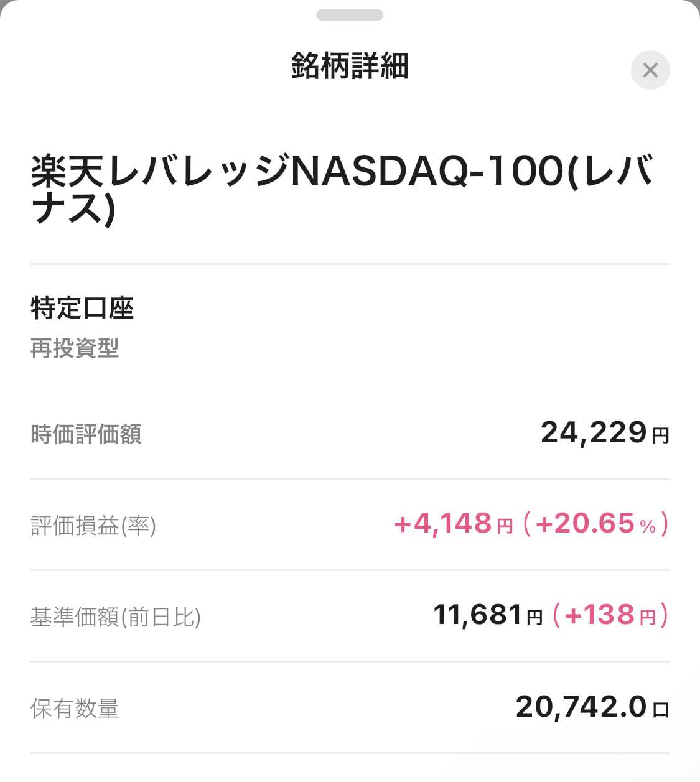Image resolution: width=700 pixels, height=782 pixels.
Task: Tap the 特定口座 account type label
Action: [82, 308]
